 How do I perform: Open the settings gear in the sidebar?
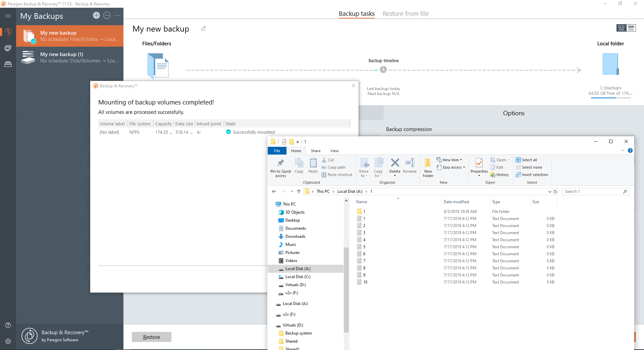(x=8, y=341)
